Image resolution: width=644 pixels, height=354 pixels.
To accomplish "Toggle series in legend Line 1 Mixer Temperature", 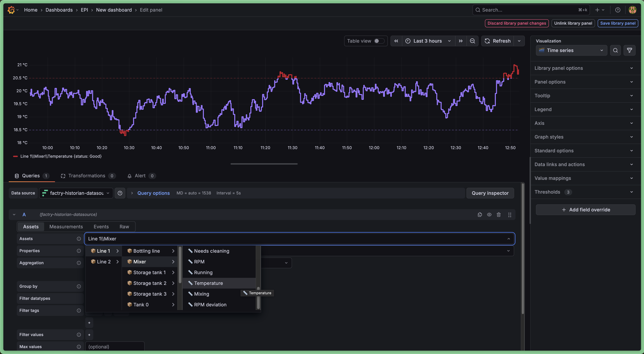I will (x=61, y=156).
